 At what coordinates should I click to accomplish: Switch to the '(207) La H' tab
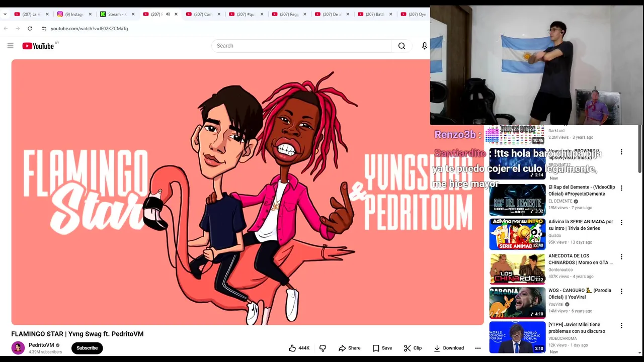pyautogui.click(x=31, y=14)
